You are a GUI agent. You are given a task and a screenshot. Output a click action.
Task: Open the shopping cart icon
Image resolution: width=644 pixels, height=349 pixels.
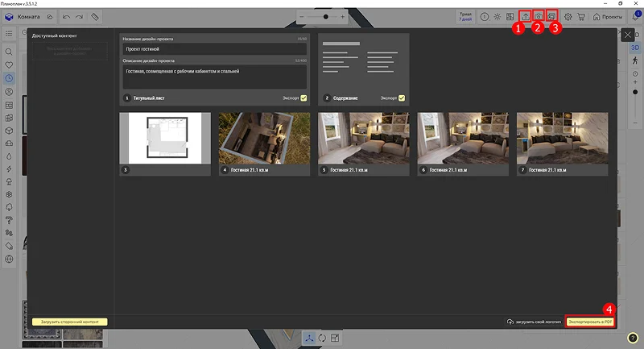point(581,17)
